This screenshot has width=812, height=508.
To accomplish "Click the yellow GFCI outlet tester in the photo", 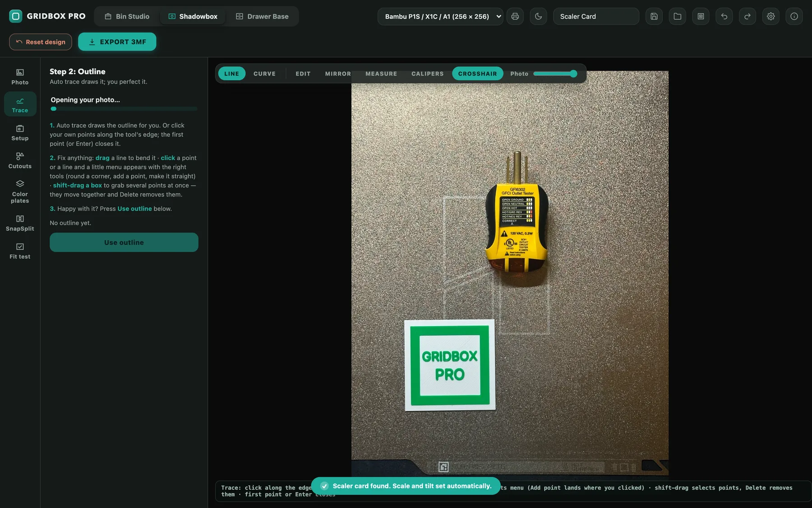I will pyautogui.click(x=517, y=213).
